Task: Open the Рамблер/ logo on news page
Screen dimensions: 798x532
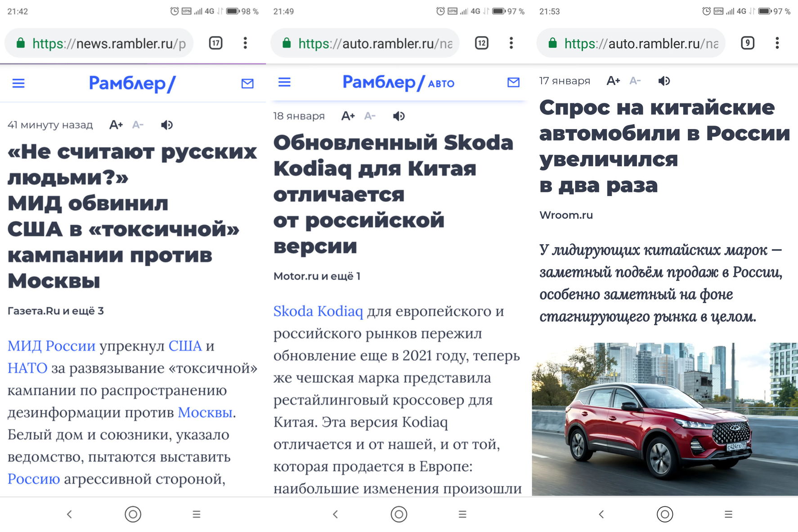Action: pos(132,84)
